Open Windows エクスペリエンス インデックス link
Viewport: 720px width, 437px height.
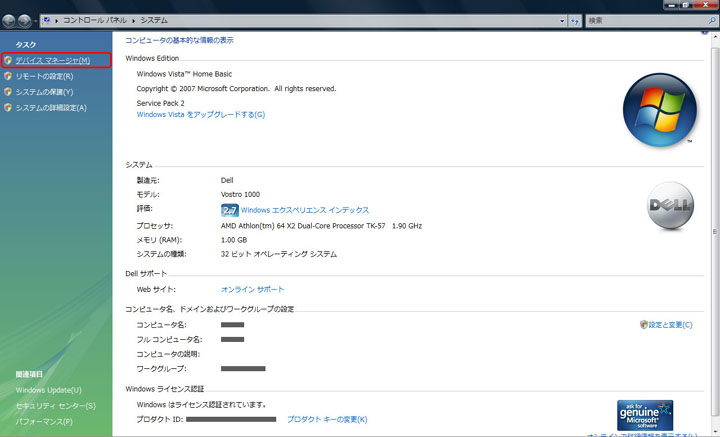point(305,210)
